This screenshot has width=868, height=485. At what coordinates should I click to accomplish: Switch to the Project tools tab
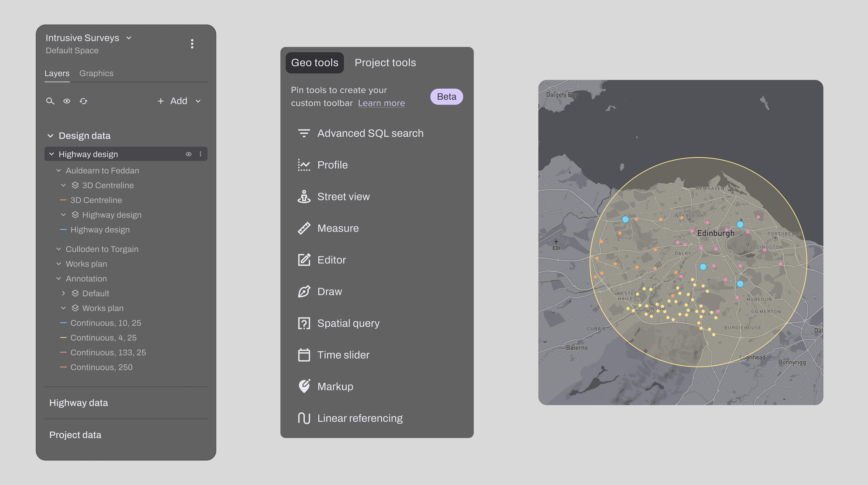point(385,63)
